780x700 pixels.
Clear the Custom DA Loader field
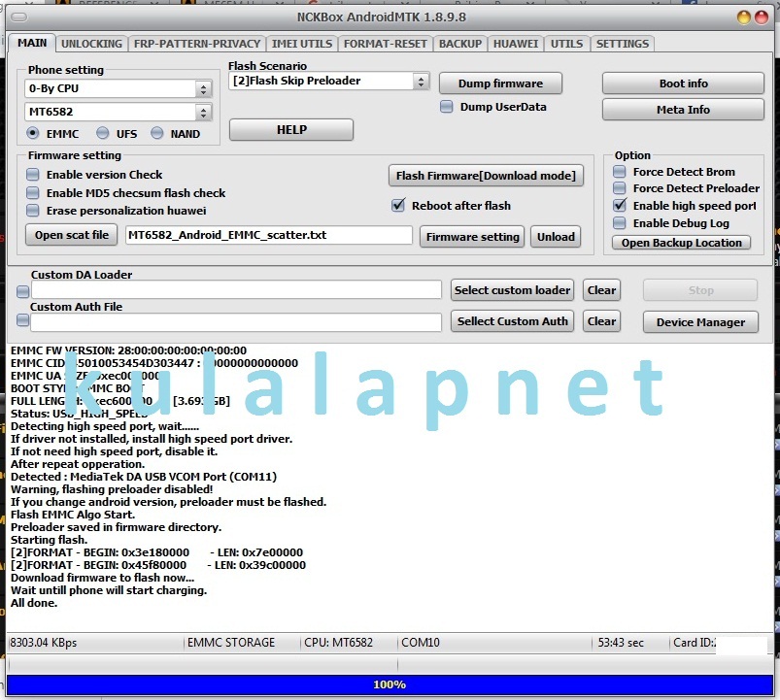point(601,290)
